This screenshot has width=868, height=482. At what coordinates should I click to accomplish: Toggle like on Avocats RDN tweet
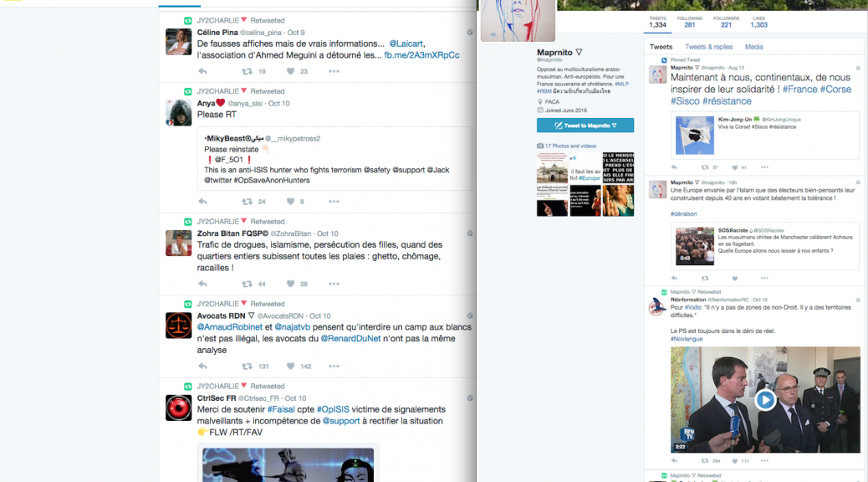point(290,367)
